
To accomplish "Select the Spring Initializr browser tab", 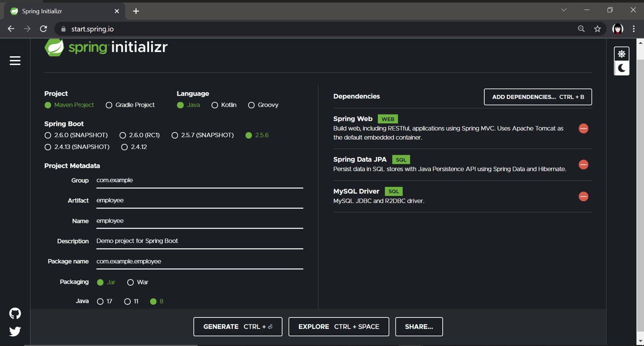I will coord(65,11).
